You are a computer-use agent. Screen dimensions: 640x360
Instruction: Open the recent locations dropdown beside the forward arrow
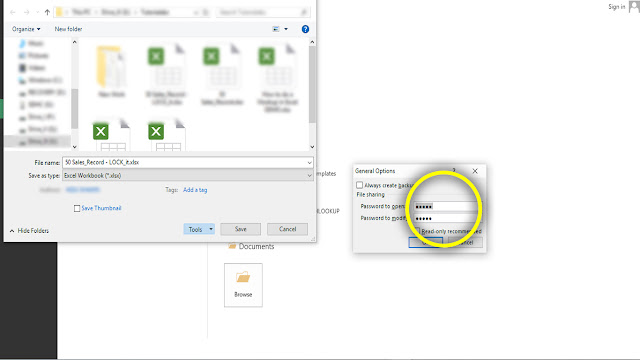tap(38, 12)
